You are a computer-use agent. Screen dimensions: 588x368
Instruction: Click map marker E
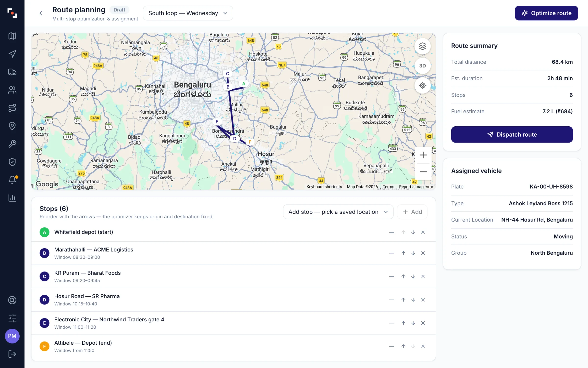tap(217, 122)
